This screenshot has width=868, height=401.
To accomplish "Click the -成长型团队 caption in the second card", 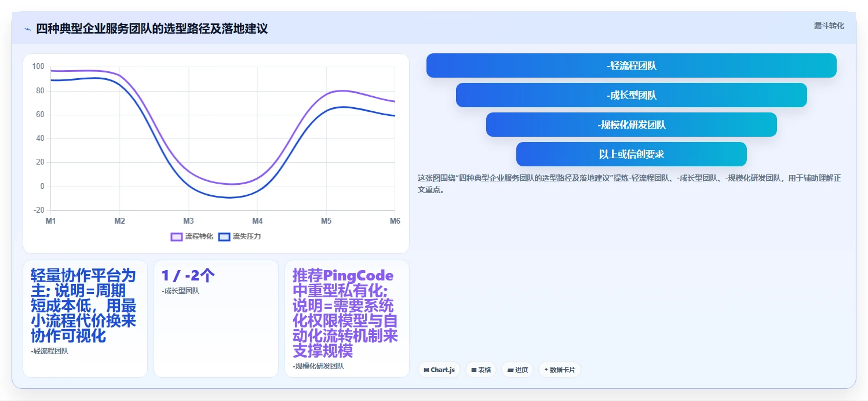I will [x=181, y=291].
